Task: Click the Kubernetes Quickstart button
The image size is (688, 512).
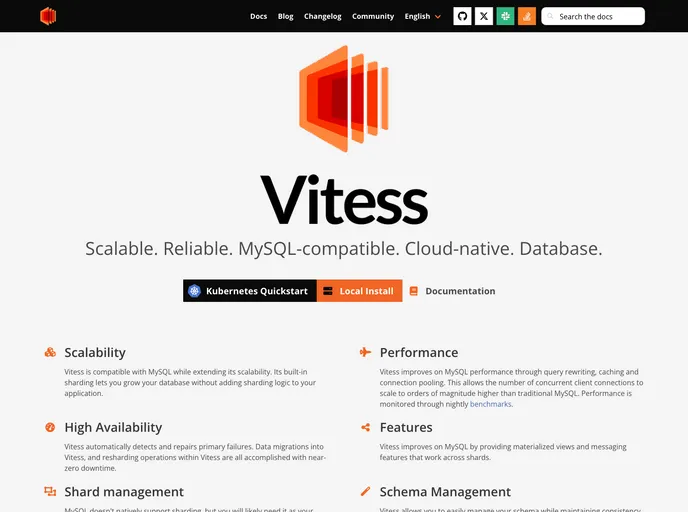Action: coord(250,291)
